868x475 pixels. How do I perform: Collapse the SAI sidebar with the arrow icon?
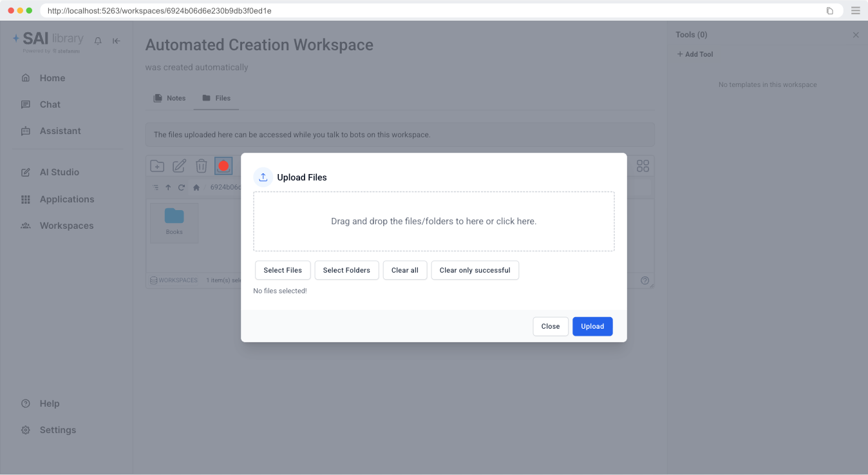116,41
